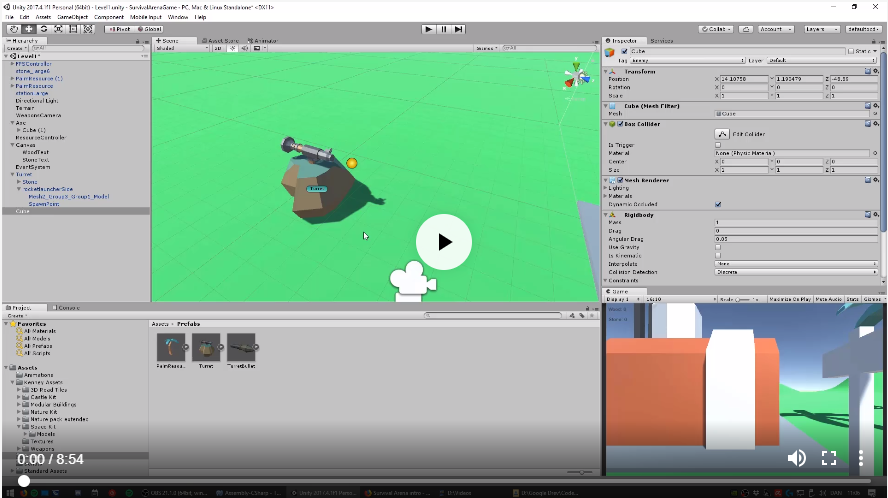
Task: Enter fullscreen using the video fullscreen icon
Action: [829, 458]
